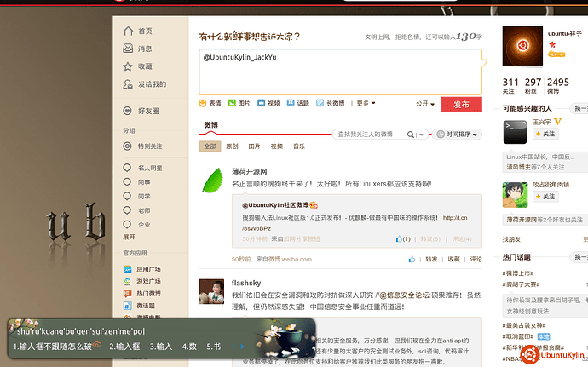Viewport: 588px width, 367px height.
Task: Open @UbuntuKylin社区微博 profile link
Action: 275,205
